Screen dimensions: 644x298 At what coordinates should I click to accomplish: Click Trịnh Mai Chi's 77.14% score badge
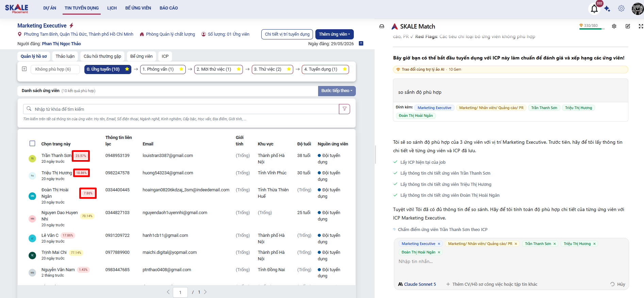76,253
